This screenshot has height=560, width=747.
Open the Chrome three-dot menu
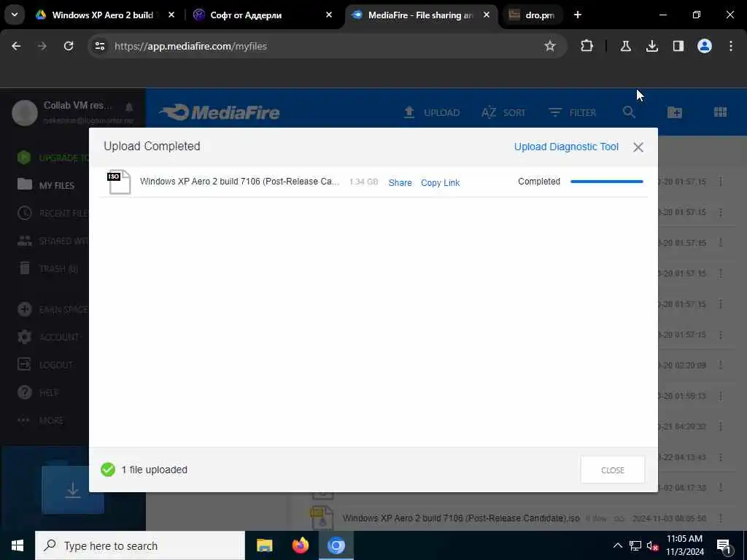tap(731, 46)
